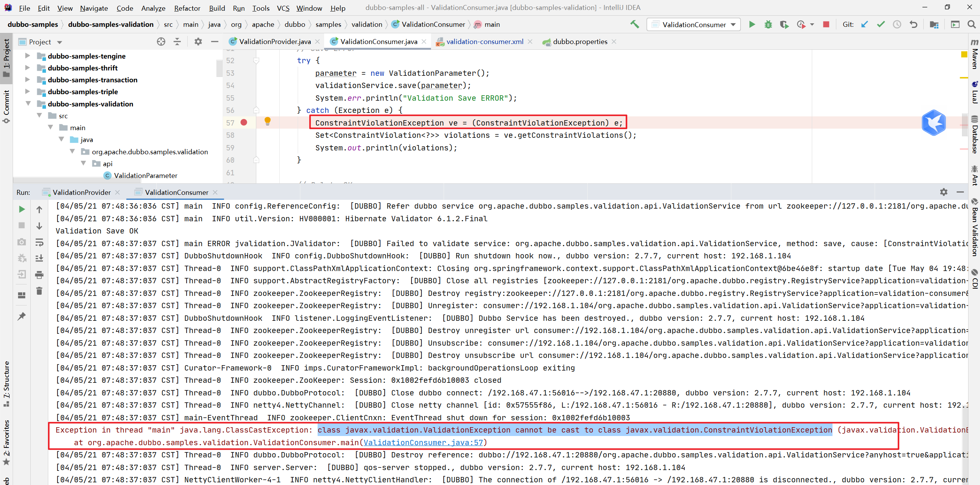Restore layout icon in Run panel
The height and width of the screenshot is (485, 980).
[22, 295]
